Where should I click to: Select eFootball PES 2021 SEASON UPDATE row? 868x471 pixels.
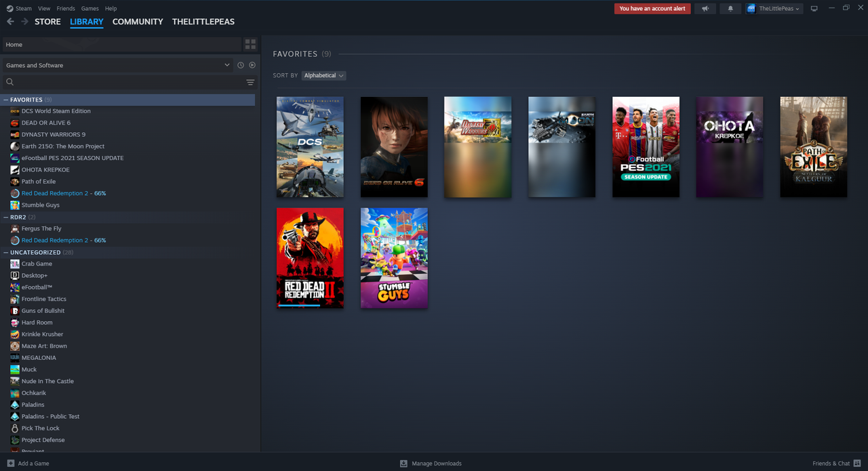point(129,158)
